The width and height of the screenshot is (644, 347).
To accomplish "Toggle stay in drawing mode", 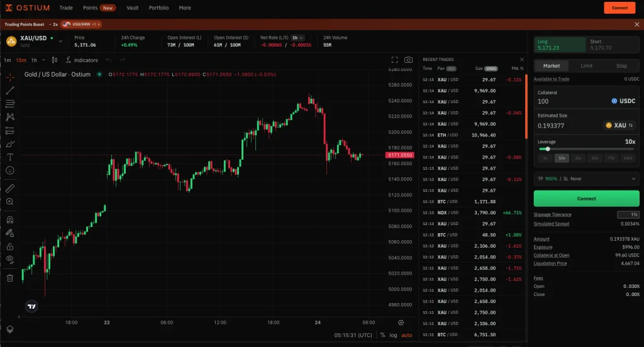I will click(10, 233).
